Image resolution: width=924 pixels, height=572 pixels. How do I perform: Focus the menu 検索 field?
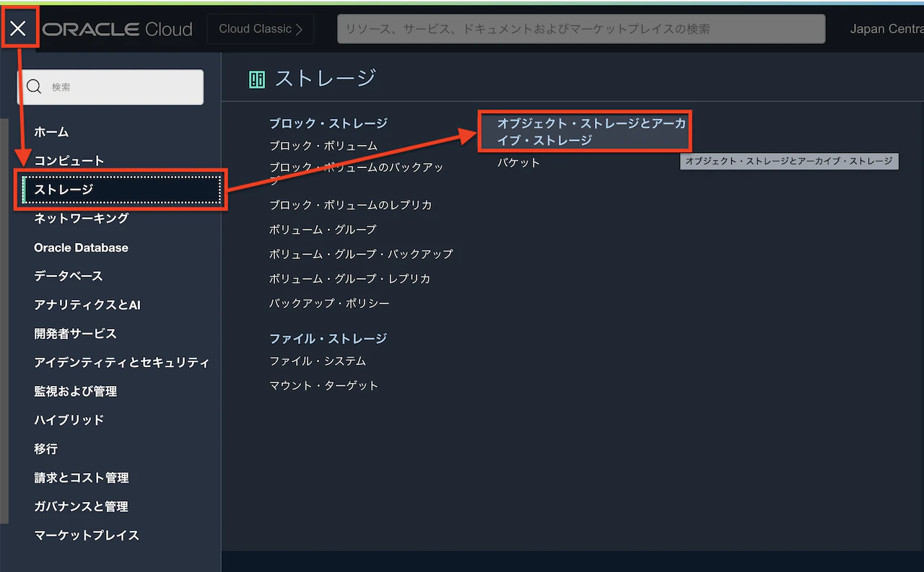point(110,87)
